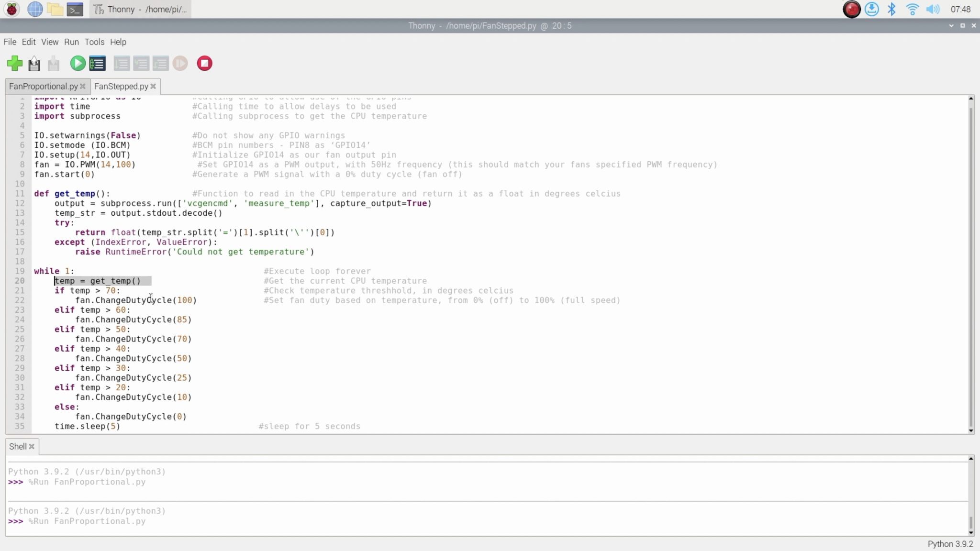
Task: Click the Step over debug icon
Action: tap(122, 63)
